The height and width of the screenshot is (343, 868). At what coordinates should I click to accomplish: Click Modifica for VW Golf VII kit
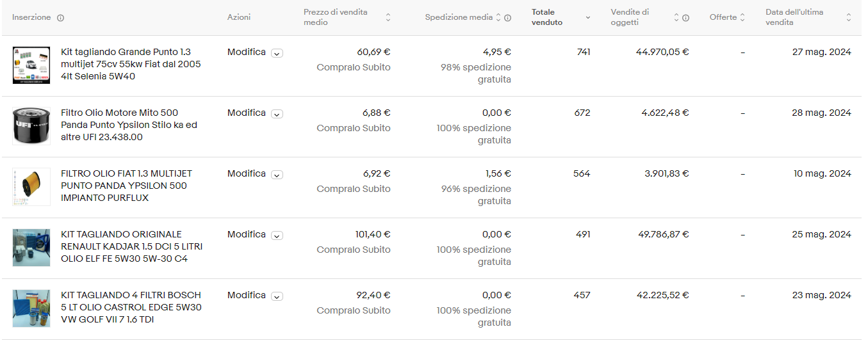(247, 295)
